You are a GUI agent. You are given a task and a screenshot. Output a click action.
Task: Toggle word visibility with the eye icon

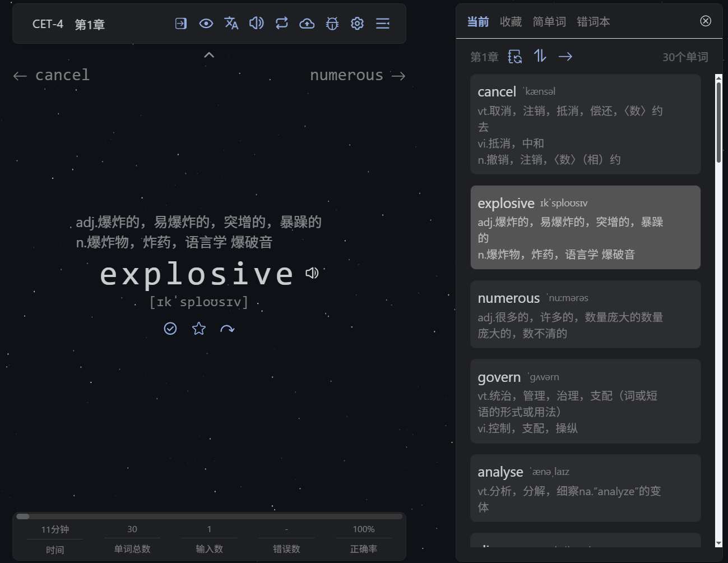point(206,24)
